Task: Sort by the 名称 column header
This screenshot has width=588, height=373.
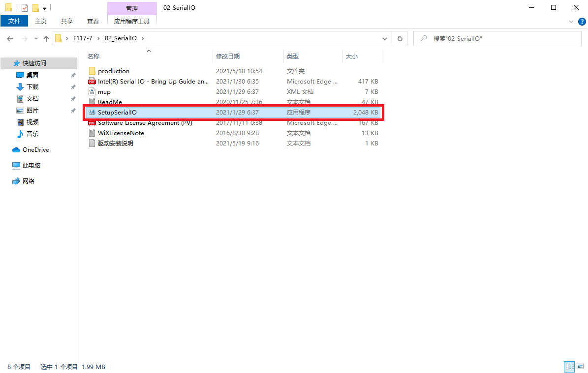Action: [x=93, y=56]
